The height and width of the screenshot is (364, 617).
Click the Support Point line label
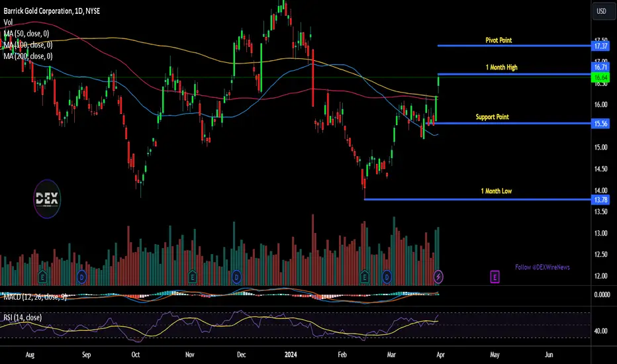click(492, 117)
